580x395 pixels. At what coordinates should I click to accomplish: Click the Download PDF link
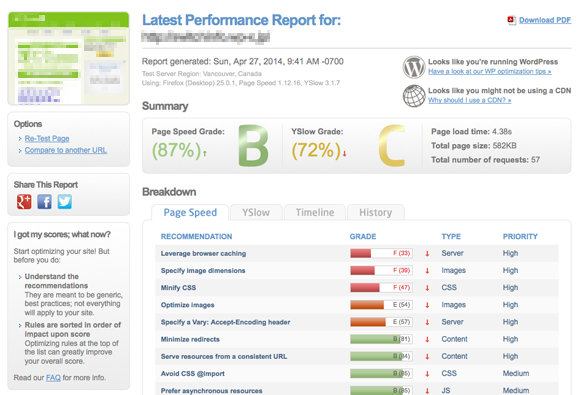(x=545, y=20)
